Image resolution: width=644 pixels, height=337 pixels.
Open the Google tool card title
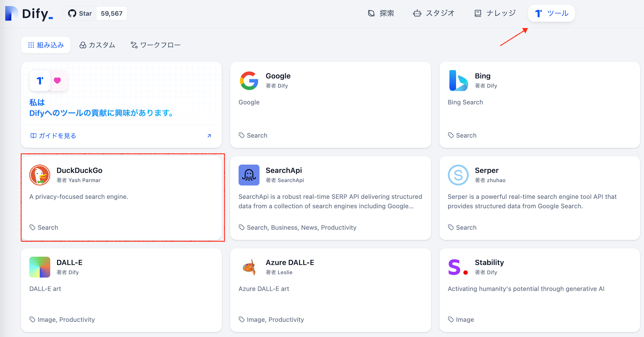[x=278, y=76]
